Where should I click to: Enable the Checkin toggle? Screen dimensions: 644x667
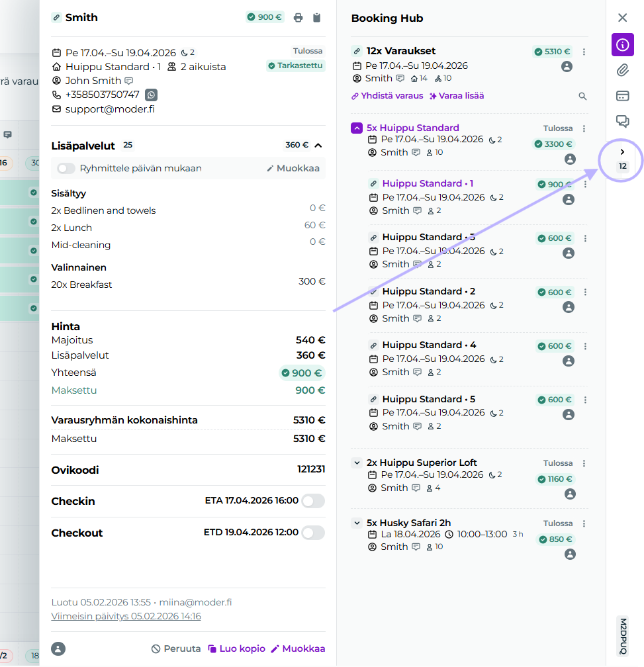312,501
